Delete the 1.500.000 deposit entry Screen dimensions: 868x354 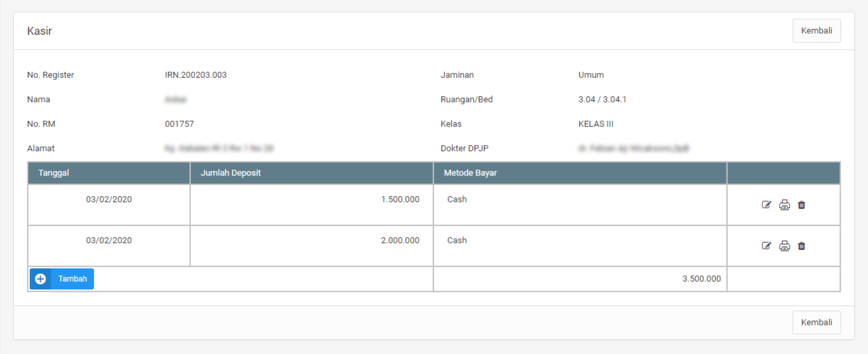pos(801,205)
